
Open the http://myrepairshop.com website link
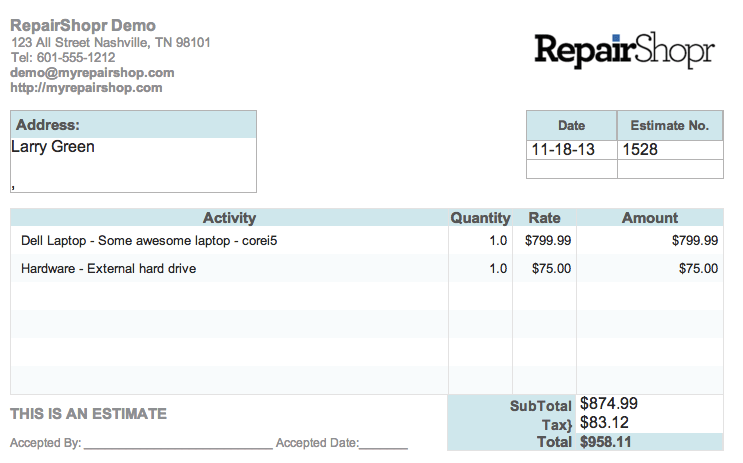pos(86,88)
